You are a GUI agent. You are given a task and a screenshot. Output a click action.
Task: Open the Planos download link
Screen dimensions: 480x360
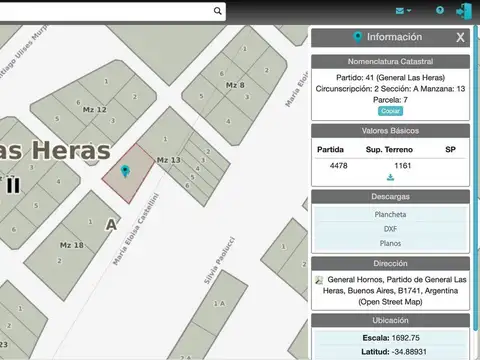[x=390, y=243]
